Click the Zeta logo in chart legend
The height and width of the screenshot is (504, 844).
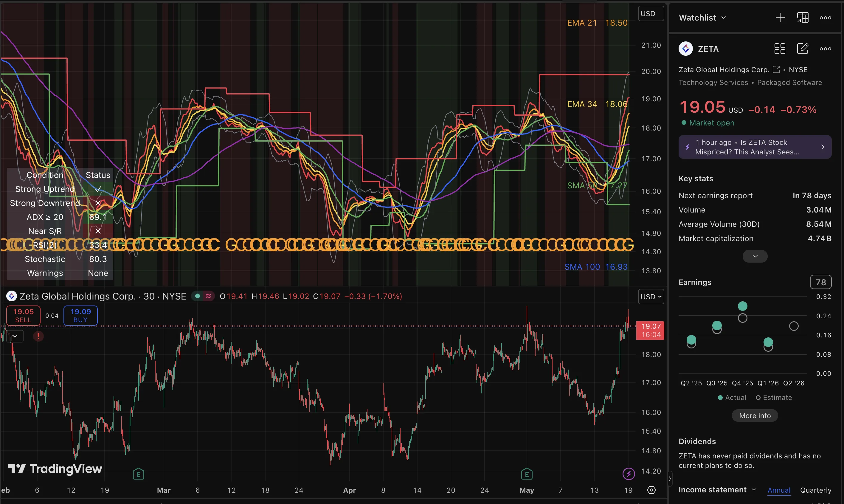click(12, 296)
